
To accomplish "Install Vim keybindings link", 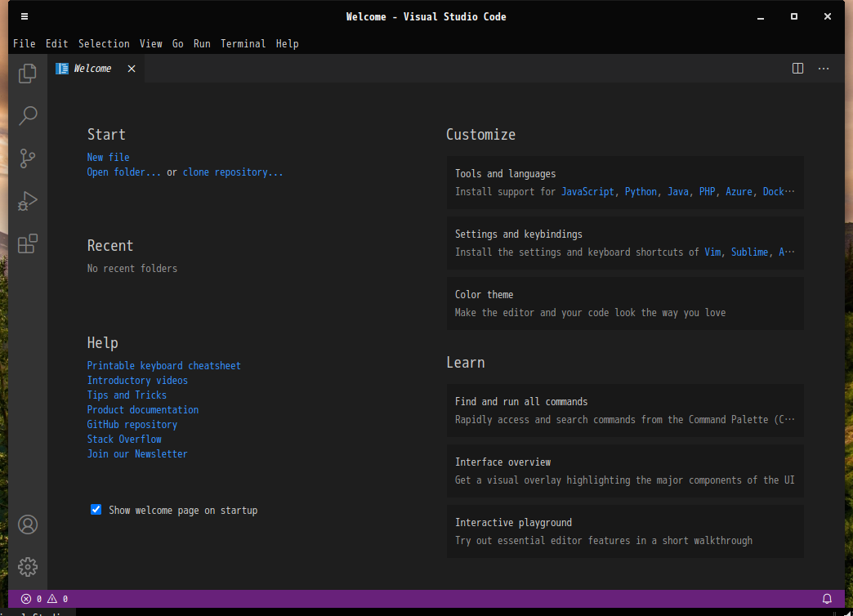I will [712, 252].
